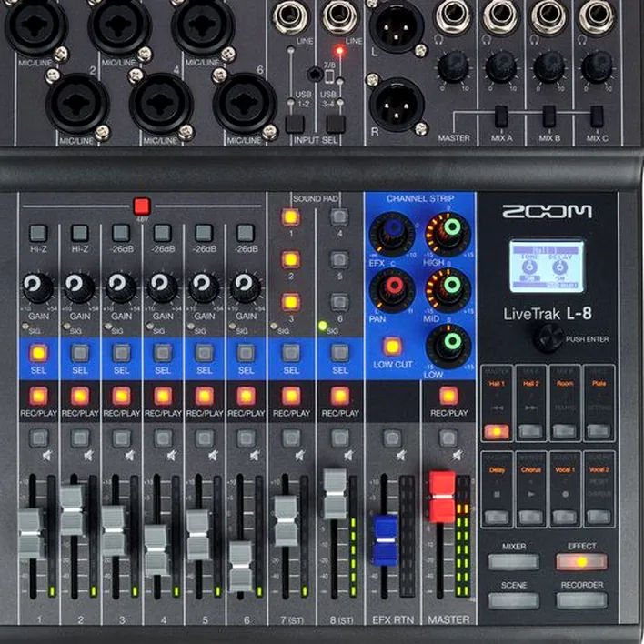
Task: Mute channel 2 with its speaker-icon button
Action: coord(80,438)
